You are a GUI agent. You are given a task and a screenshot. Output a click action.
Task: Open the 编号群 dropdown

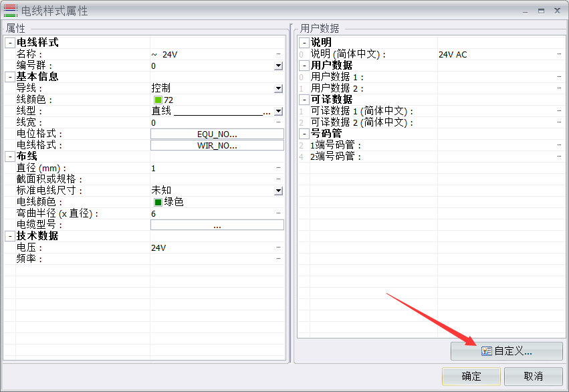pos(279,66)
